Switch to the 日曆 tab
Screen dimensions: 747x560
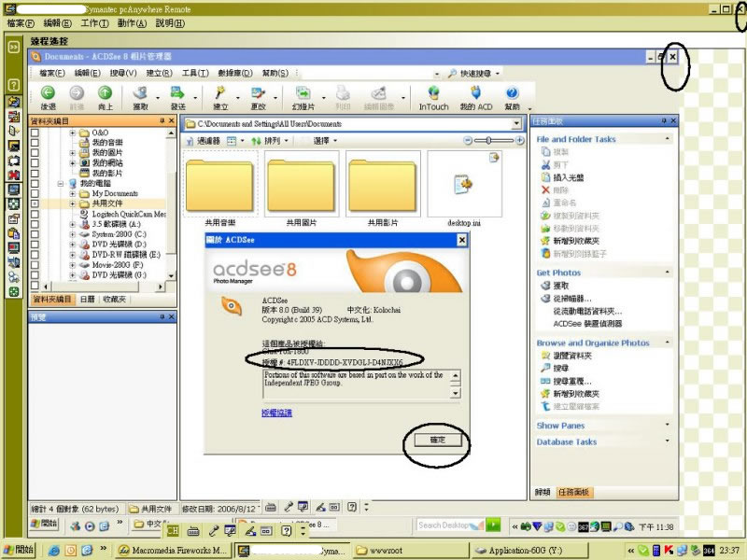coord(87,299)
